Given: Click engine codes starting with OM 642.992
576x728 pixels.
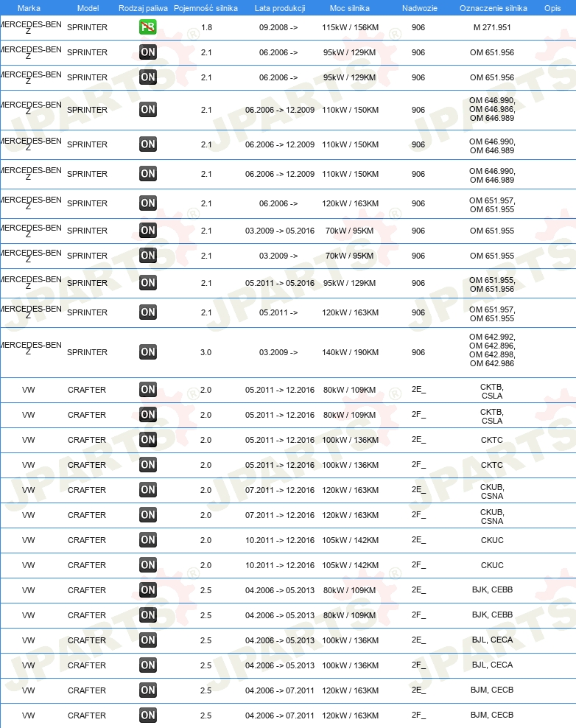Looking at the screenshot, I should (492, 350).
